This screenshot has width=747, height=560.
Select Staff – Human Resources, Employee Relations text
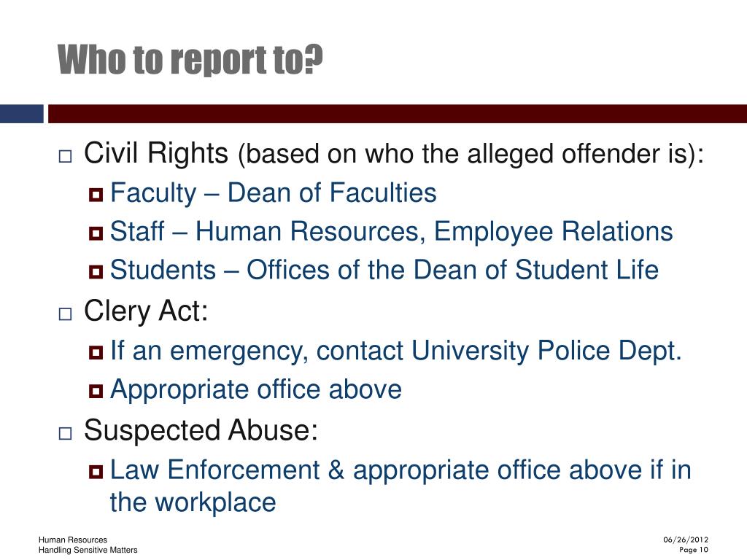[x=392, y=232]
